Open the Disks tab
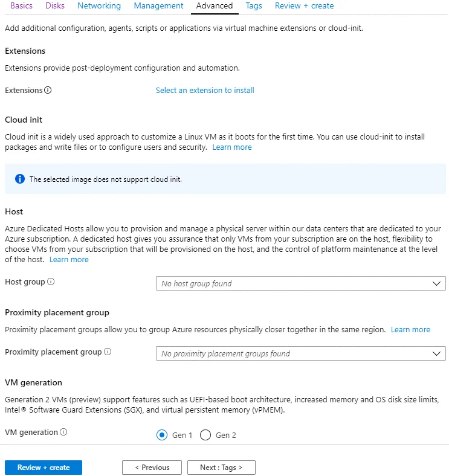The width and height of the screenshot is (449, 476). pyautogui.click(x=55, y=6)
